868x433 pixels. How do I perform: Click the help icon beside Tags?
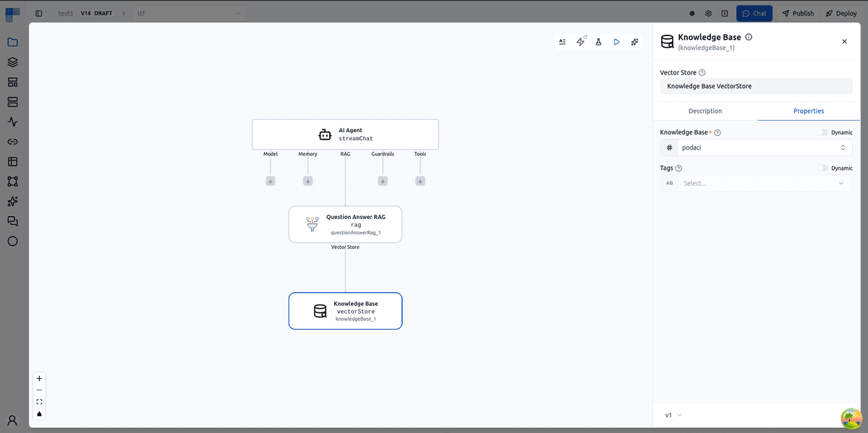678,168
